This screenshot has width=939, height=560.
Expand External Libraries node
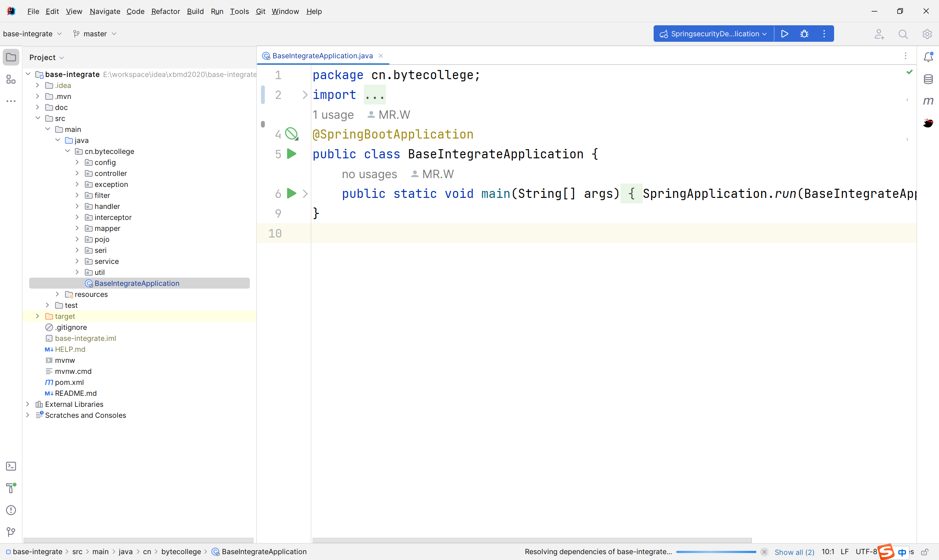click(28, 404)
